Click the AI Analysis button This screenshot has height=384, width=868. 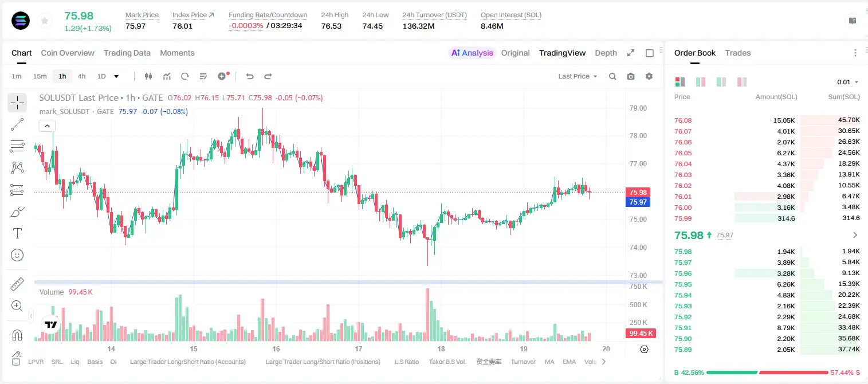(472, 53)
